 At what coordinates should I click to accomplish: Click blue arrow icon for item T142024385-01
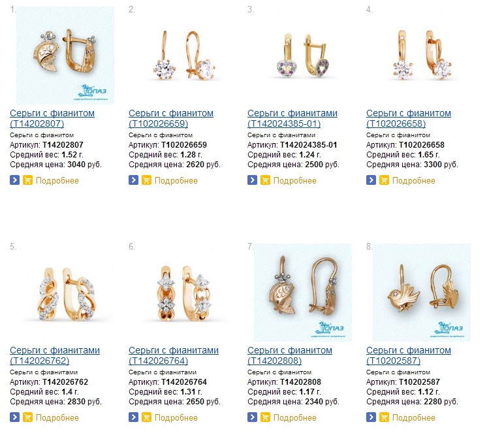pos(252,180)
